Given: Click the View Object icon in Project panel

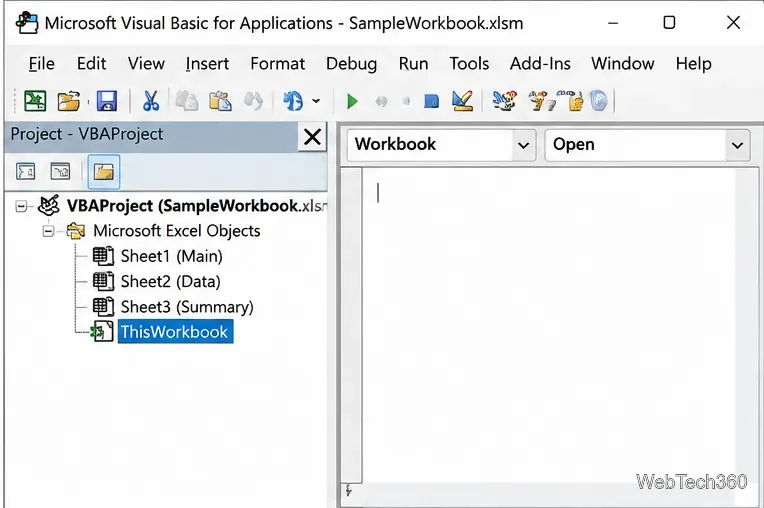Looking at the screenshot, I should pos(60,171).
